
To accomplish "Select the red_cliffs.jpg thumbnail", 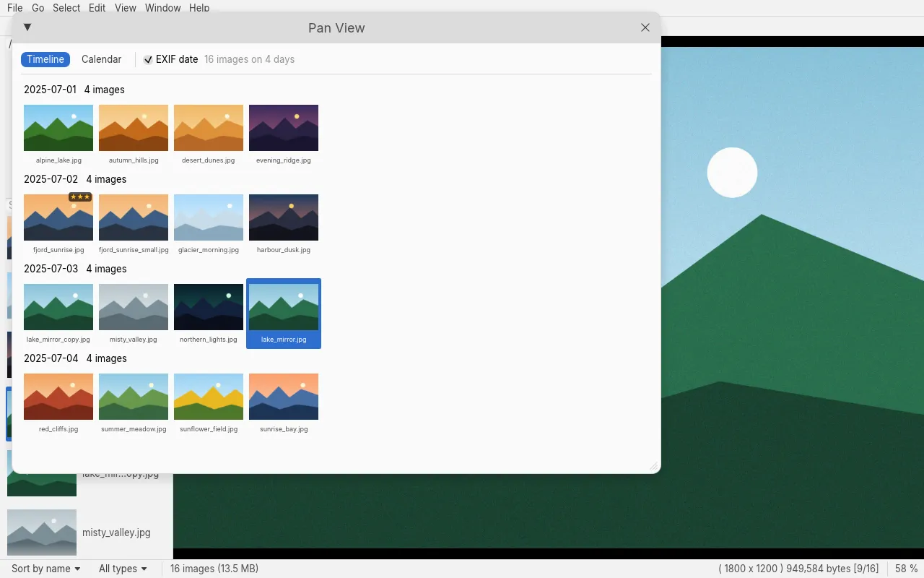I will [58, 397].
